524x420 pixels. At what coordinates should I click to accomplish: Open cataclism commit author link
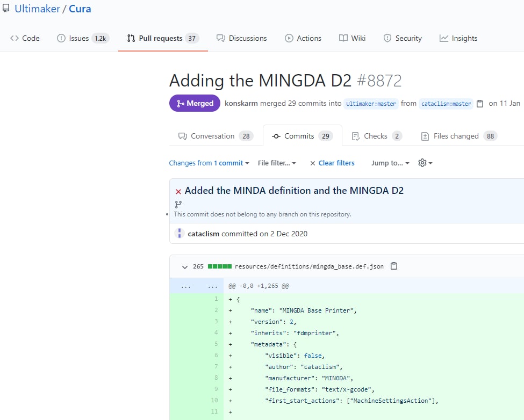204,234
